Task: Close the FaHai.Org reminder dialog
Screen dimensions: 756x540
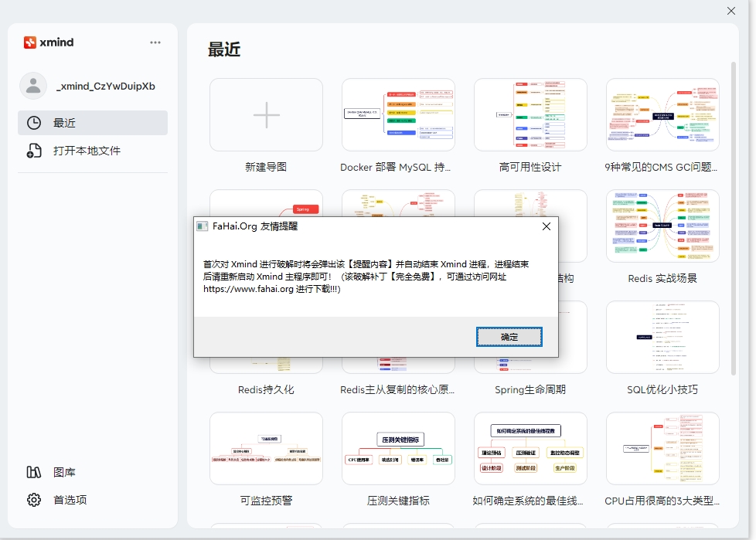Action: pos(547,226)
